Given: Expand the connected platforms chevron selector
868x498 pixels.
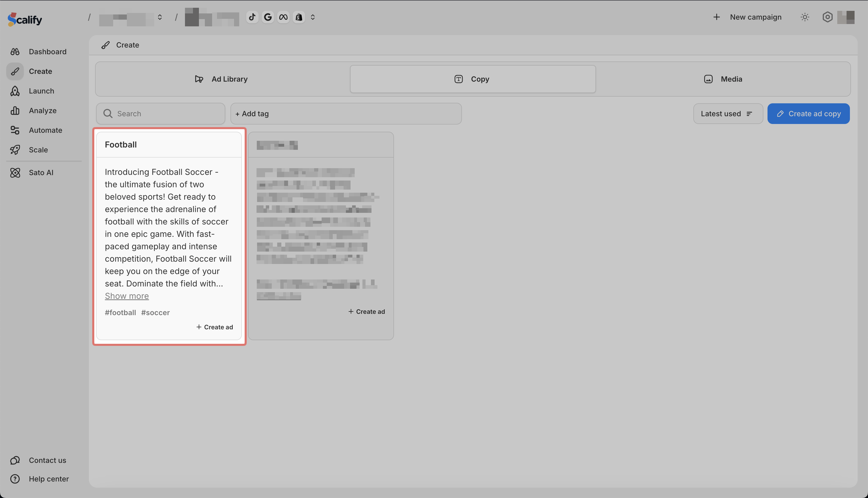Looking at the screenshot, I should coord(313,17).
